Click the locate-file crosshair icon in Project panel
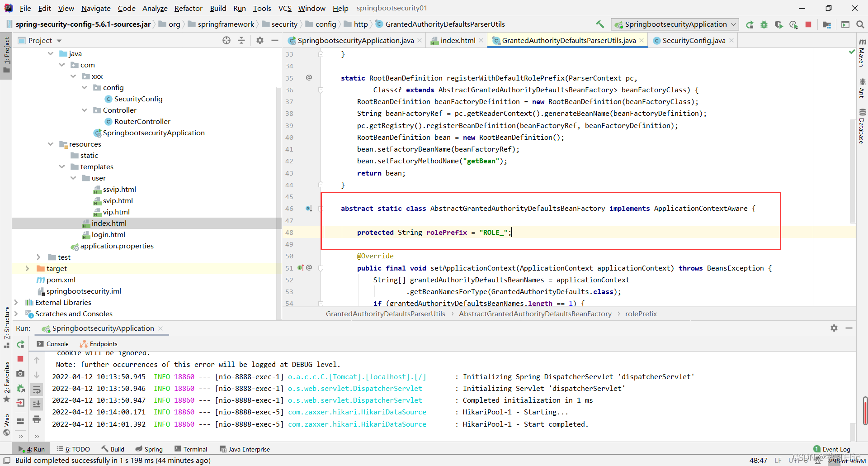The width and height of the screenshot is (868, 466). pyautogui.click(x=226, y=40)
